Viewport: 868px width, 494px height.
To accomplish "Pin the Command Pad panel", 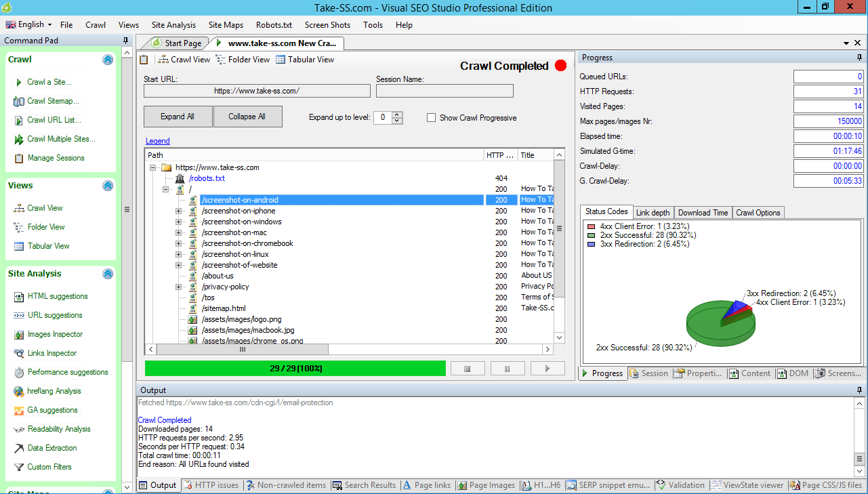I will 125,41.
